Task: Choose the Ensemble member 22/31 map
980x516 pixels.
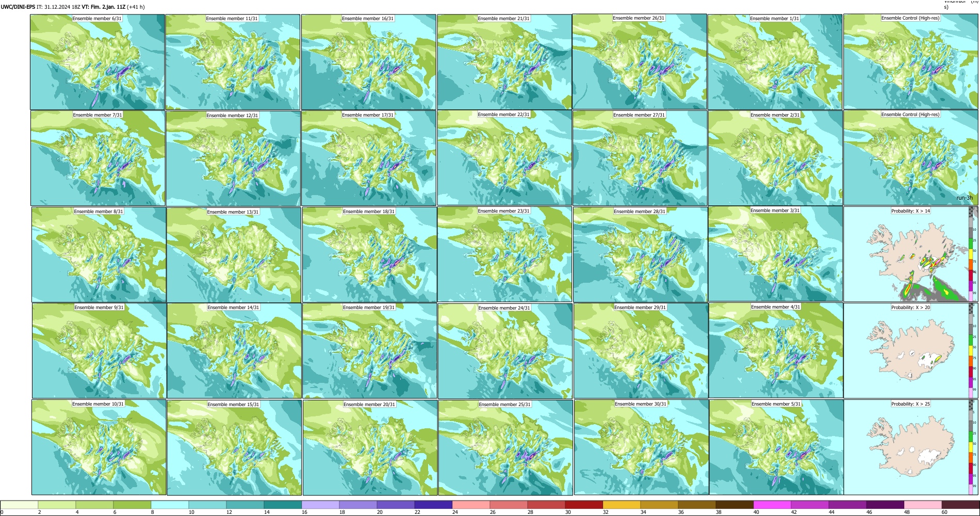Action: (504, 158)
